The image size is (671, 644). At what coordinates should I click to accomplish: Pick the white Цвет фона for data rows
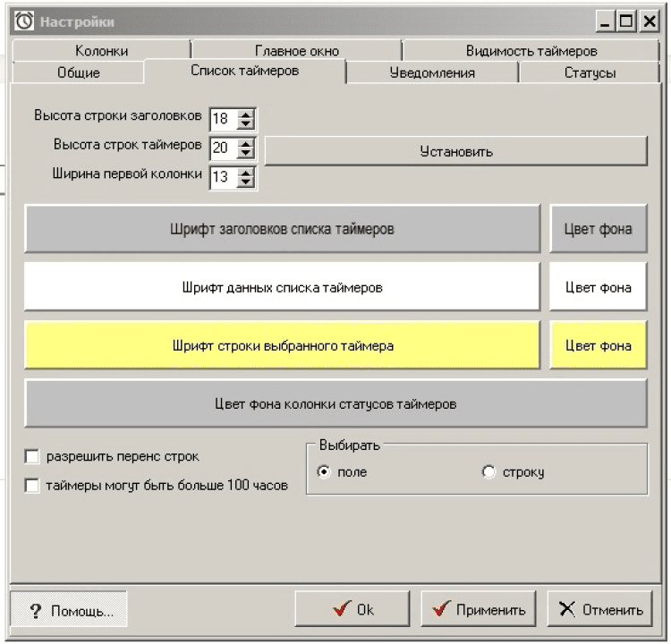pos(599,287)
